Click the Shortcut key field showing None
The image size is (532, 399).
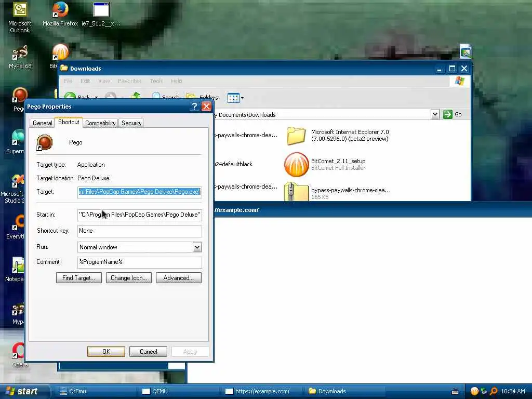[139, 231]
